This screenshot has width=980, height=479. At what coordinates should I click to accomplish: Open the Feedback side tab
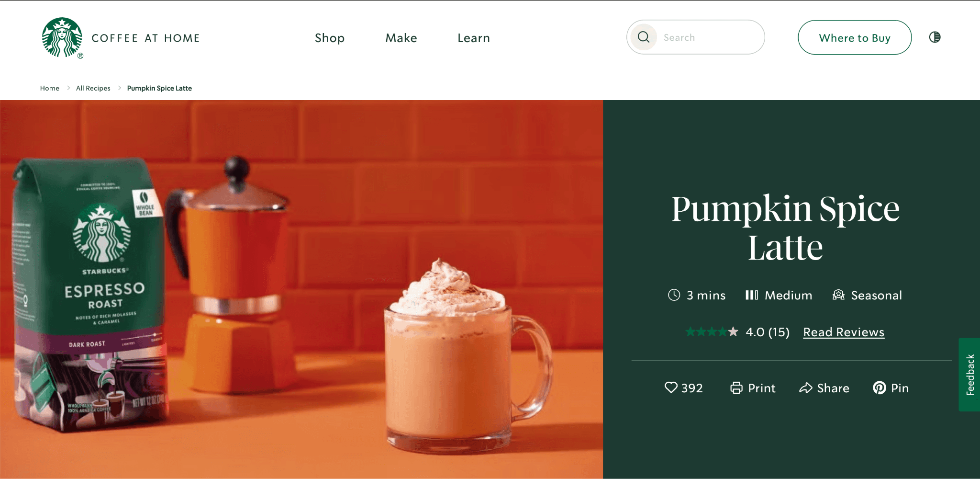coord(969,375)
